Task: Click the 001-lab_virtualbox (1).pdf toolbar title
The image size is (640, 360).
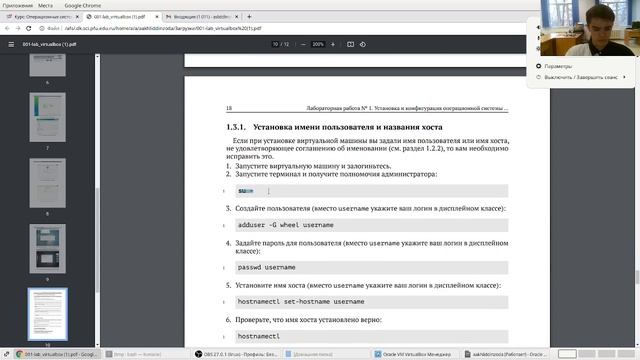Action: [49, 44]
